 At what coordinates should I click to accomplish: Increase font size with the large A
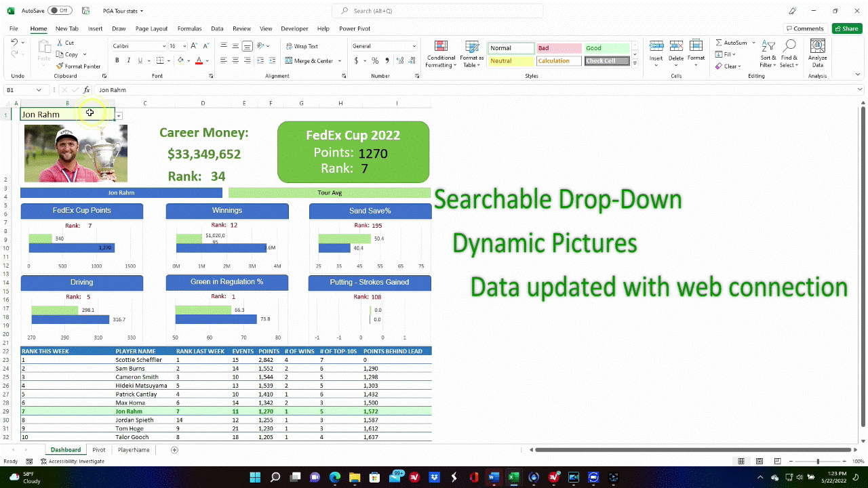point(194,45)
